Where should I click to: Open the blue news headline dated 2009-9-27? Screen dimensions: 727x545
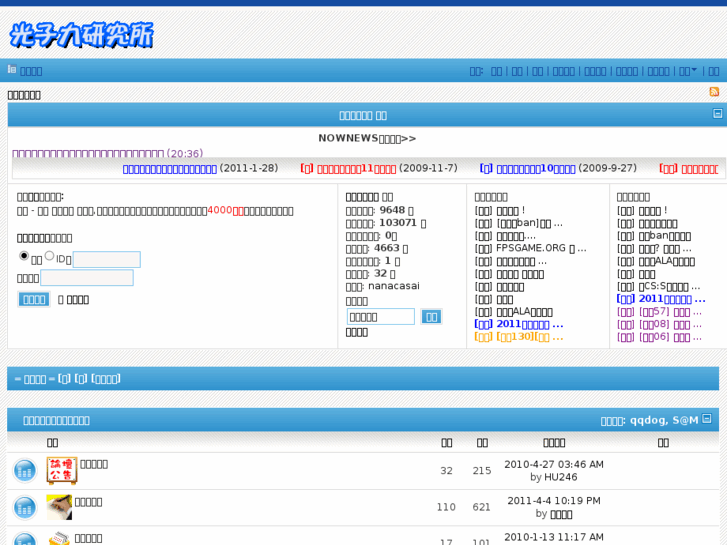click(x=528, y=169)
